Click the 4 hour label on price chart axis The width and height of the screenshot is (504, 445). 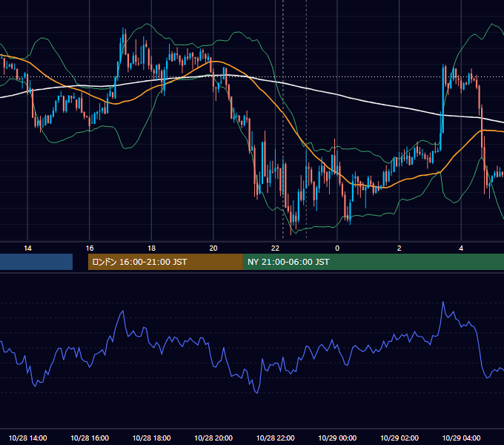pos(461,248)
